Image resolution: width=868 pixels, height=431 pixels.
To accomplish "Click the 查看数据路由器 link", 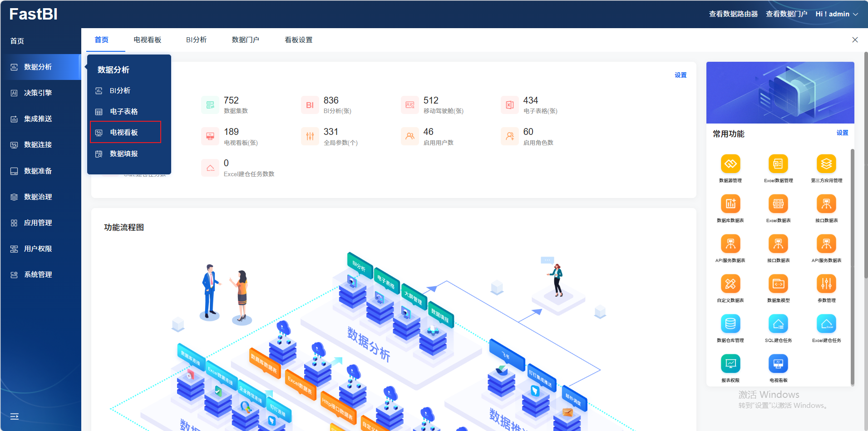I will pyautogui.click(x=733, y=14).
